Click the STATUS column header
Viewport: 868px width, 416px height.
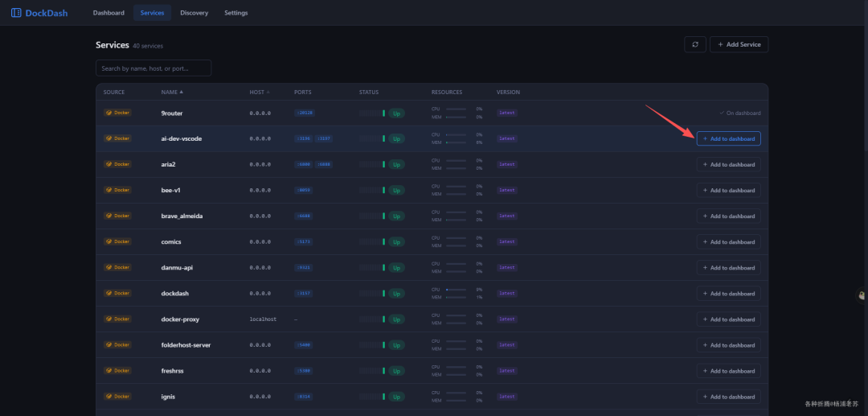point(369,92)
